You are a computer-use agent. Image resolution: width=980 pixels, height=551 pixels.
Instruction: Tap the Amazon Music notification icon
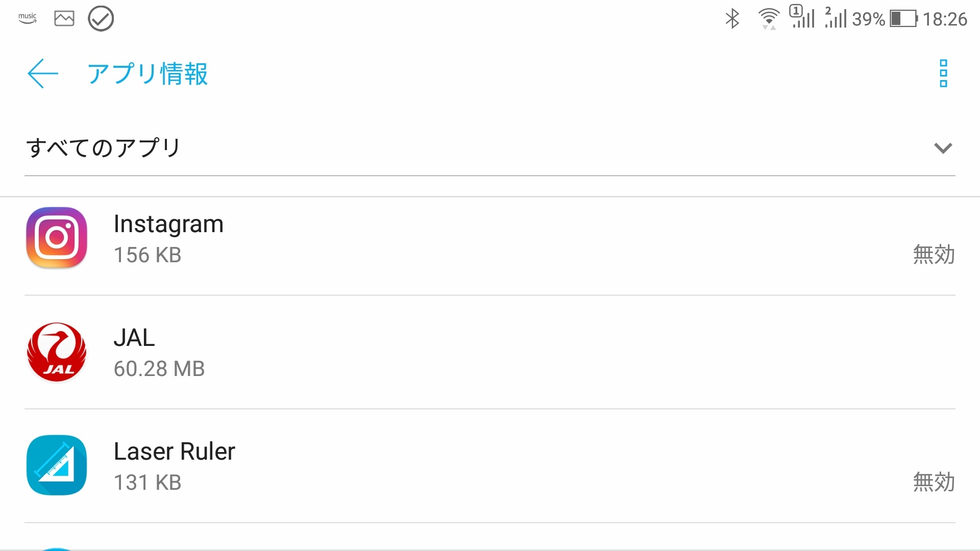[x=28, y=18]
